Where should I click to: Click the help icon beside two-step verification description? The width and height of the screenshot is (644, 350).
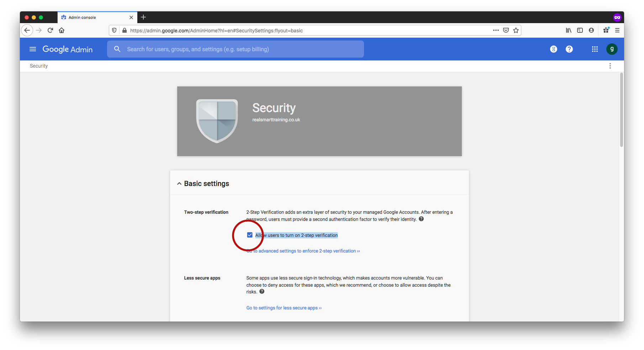(x=421, y=219)
